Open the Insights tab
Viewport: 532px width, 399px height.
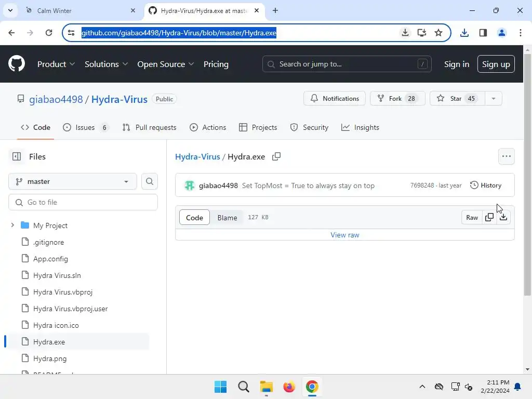point(360,128)
